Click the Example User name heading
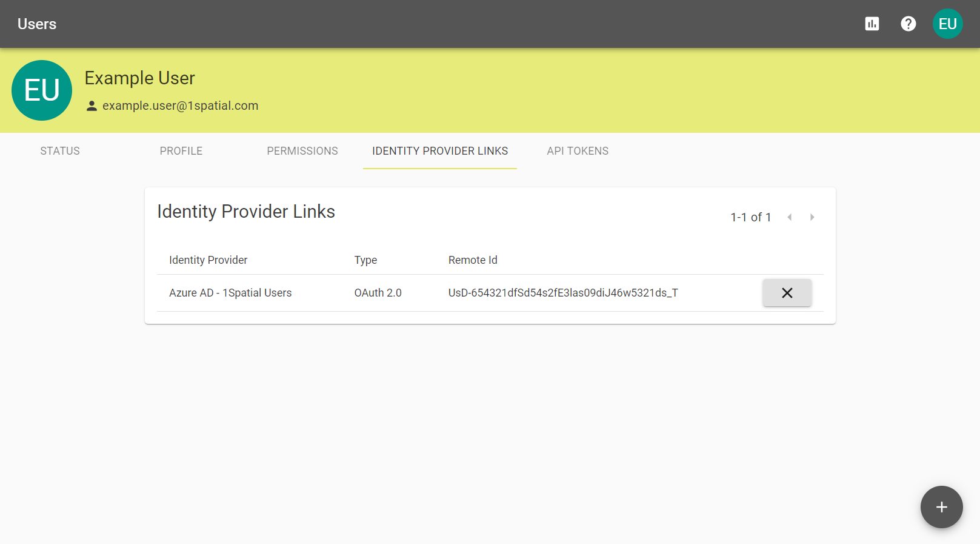980x544 pixels. 139,78
